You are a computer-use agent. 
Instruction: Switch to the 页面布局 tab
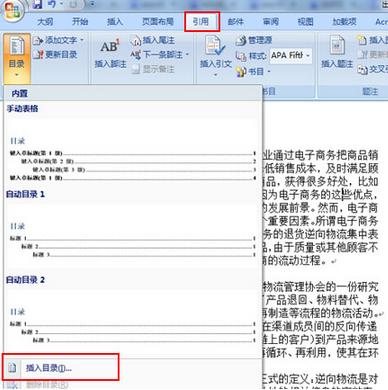click(x=158, y=22)
